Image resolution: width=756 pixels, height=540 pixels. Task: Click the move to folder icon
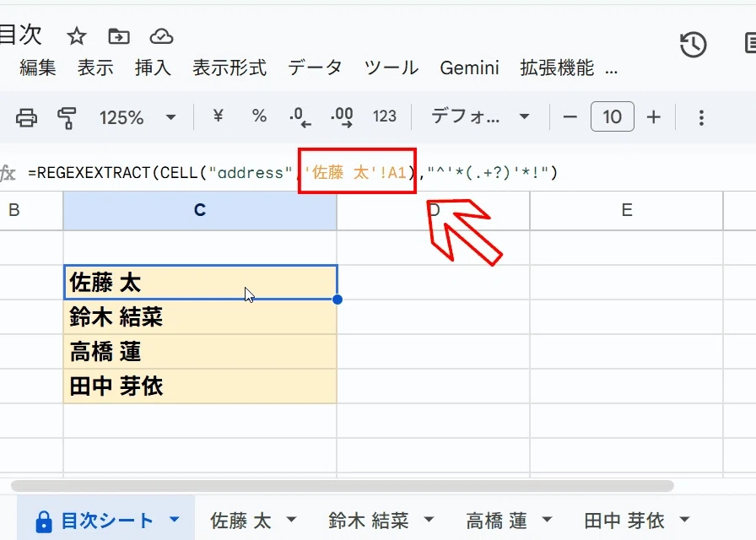click(x=119, y=36)
